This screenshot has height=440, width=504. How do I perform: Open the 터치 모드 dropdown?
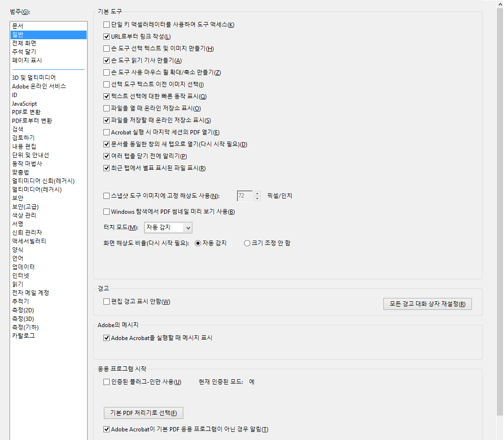(x=187, y=227)
